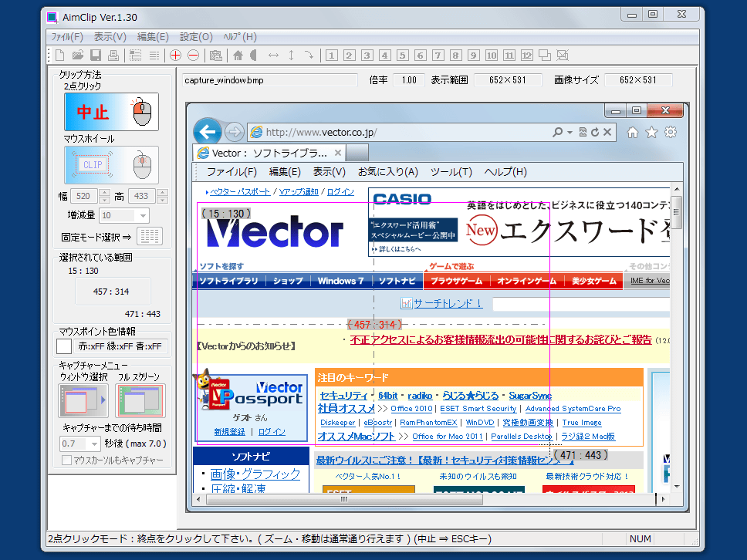Enable the マウスカーソルもキャプチャー checkbox
Image resolution: width=747 pixels, height=560 pixels.
[67, 460]
